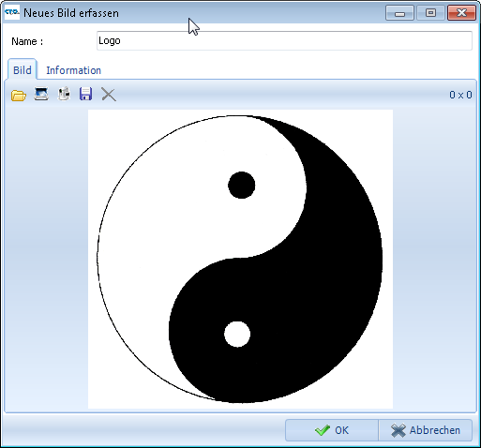Screen dimensions: 481x448
Task: Open an image file with the yellow folder icon
Action: pyautogui.click(x=19, y=95)
